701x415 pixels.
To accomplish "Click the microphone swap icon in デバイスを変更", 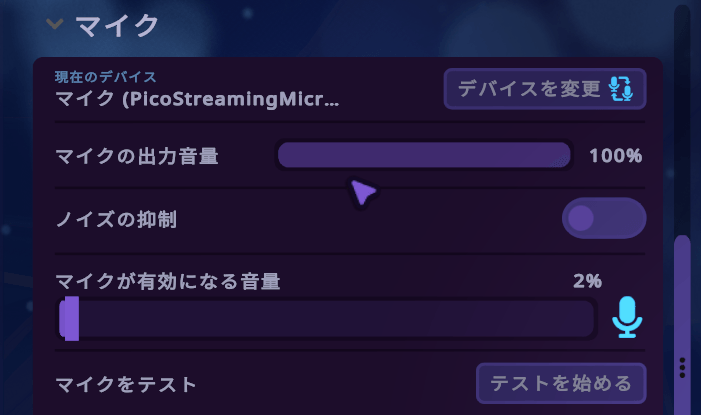I will pos(621,89).
